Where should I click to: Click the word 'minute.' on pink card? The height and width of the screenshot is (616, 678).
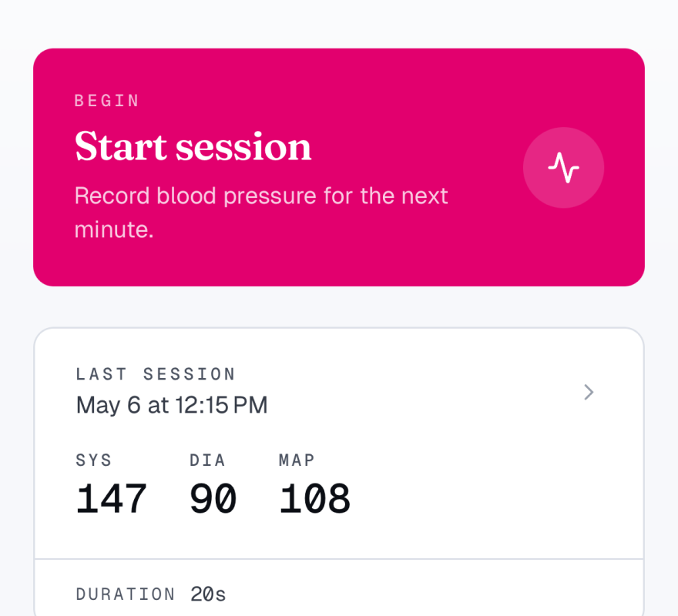pyautogui.click(x=114, y=229)
